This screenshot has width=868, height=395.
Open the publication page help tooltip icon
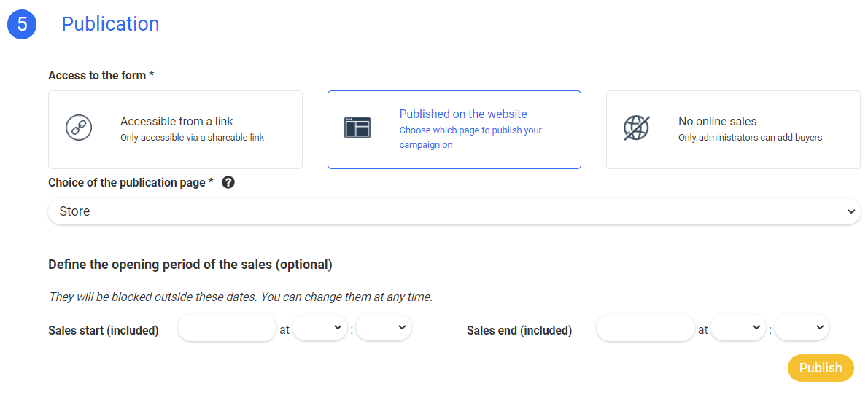pos(228,183)
